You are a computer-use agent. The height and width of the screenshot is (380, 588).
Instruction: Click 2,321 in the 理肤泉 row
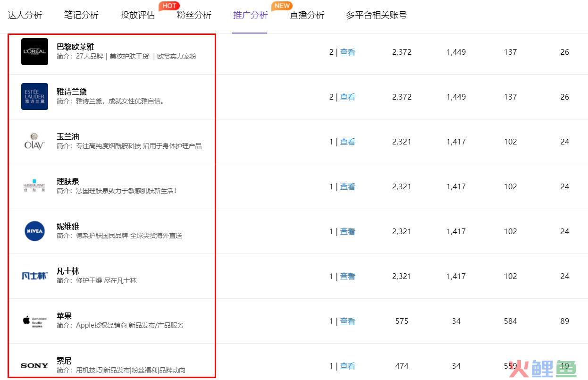pyautogui.click(x=402, y=186)
